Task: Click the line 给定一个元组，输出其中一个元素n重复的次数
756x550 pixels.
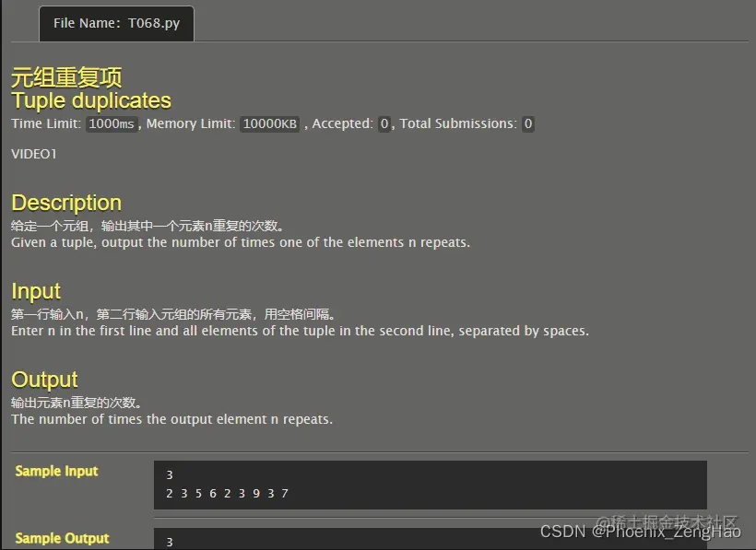Action: click(x=148, y=226)
